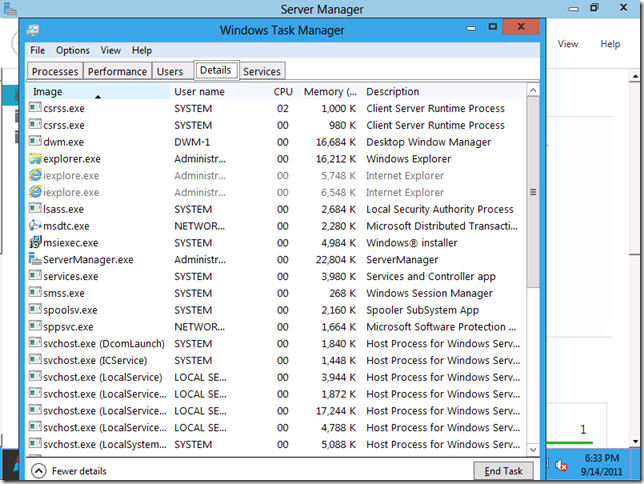Image resolution: width=644 pixels, height=484 pixels.
Task: Click the "Spooler SubSystem App" description
Action: (x=422, y=310)
